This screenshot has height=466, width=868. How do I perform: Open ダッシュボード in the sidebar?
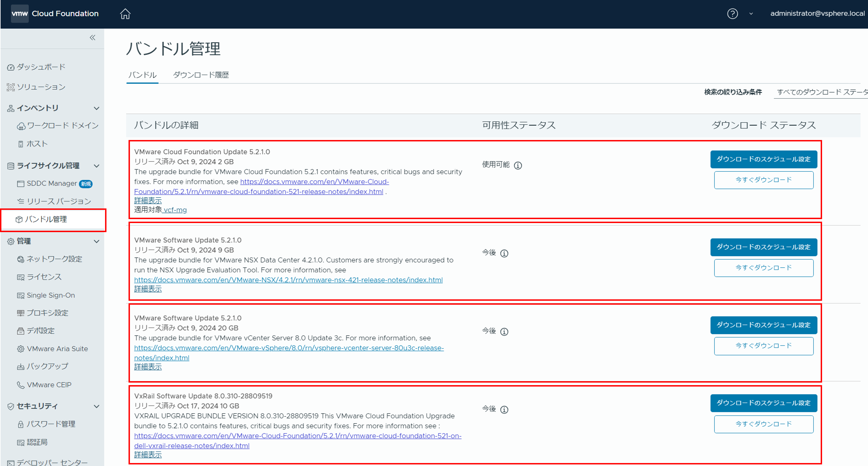tap(41, 67)
